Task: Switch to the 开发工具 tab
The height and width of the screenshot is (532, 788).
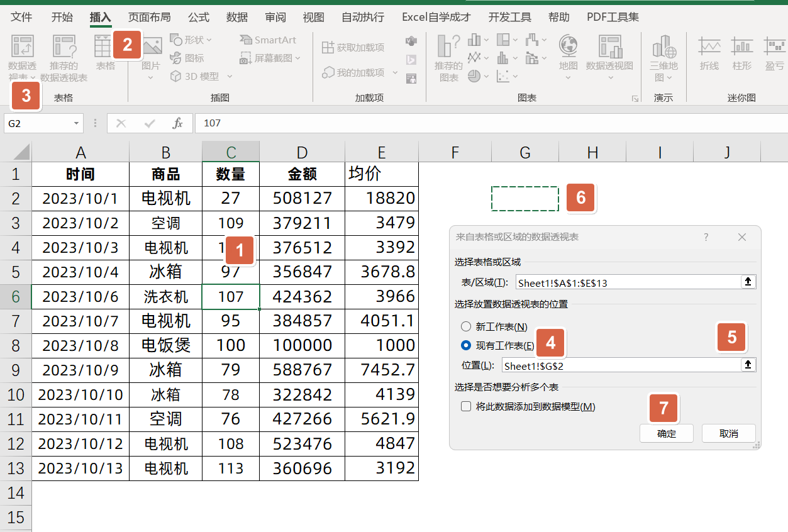Action: 509,17
